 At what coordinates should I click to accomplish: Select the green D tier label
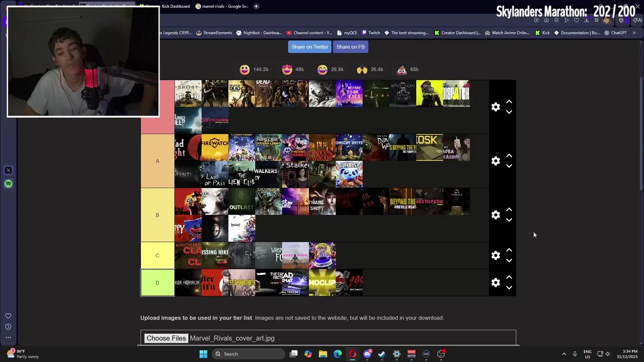(x=157, y=283)
